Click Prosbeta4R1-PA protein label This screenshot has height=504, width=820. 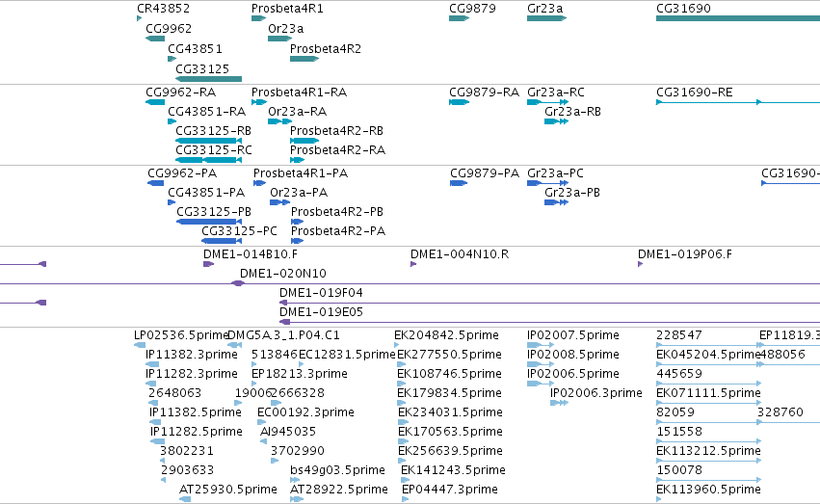click(301, 173)
